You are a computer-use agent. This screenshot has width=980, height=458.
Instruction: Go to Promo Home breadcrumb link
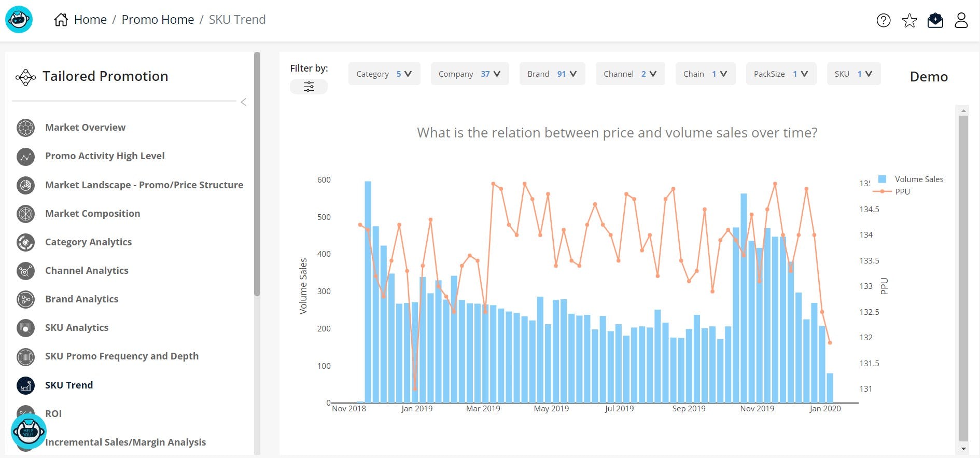158,20
